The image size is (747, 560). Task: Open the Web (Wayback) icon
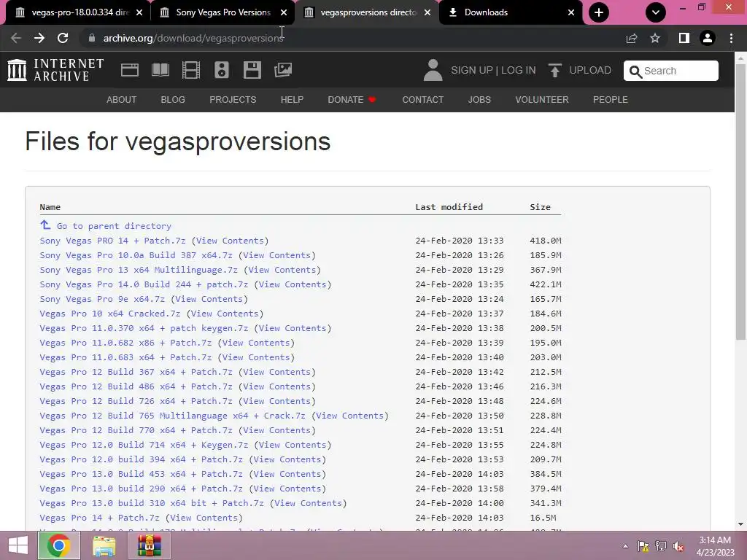tap(130, 70)
